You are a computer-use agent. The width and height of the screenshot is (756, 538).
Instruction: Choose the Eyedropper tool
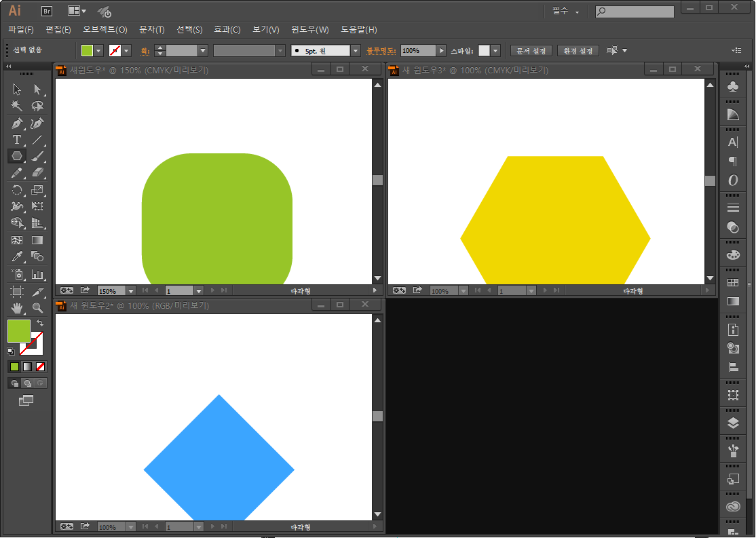pyautogui.click(x=17, y=256)
